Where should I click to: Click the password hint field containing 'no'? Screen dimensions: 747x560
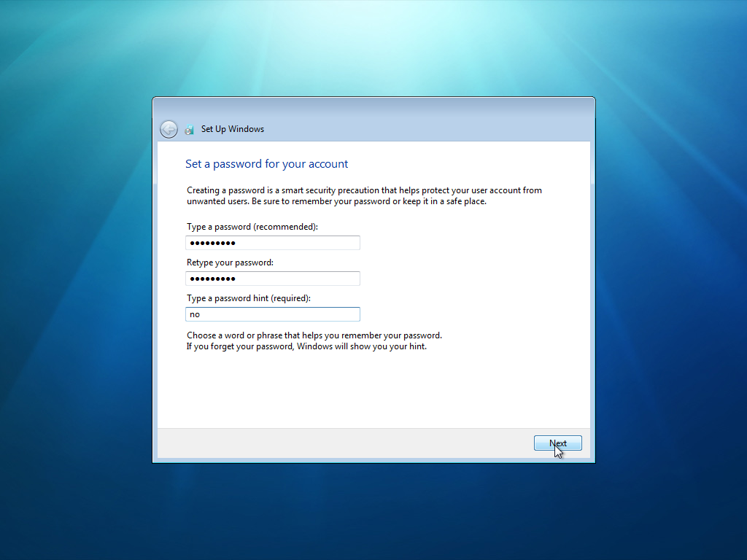(x=273, y=314)
